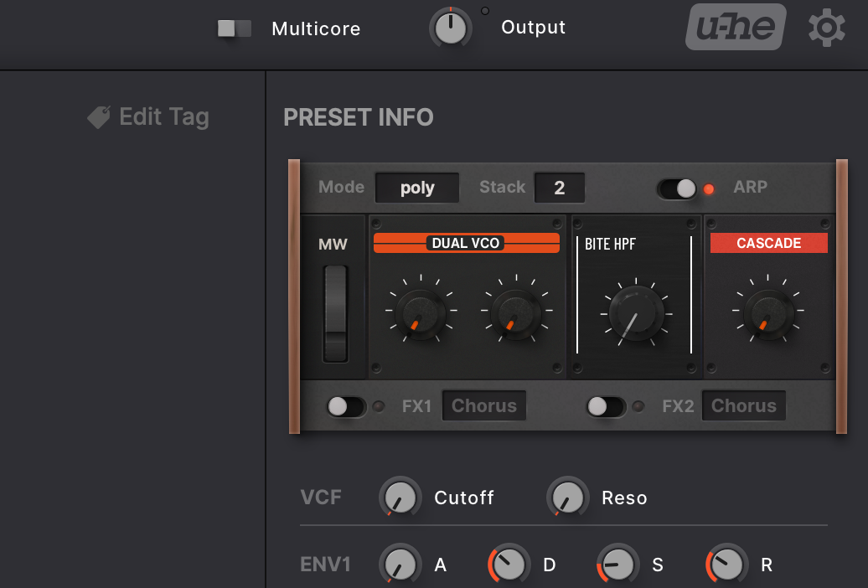Click the right DUAL VCO knob
The image size is (868, 588).
click(516, 312)
